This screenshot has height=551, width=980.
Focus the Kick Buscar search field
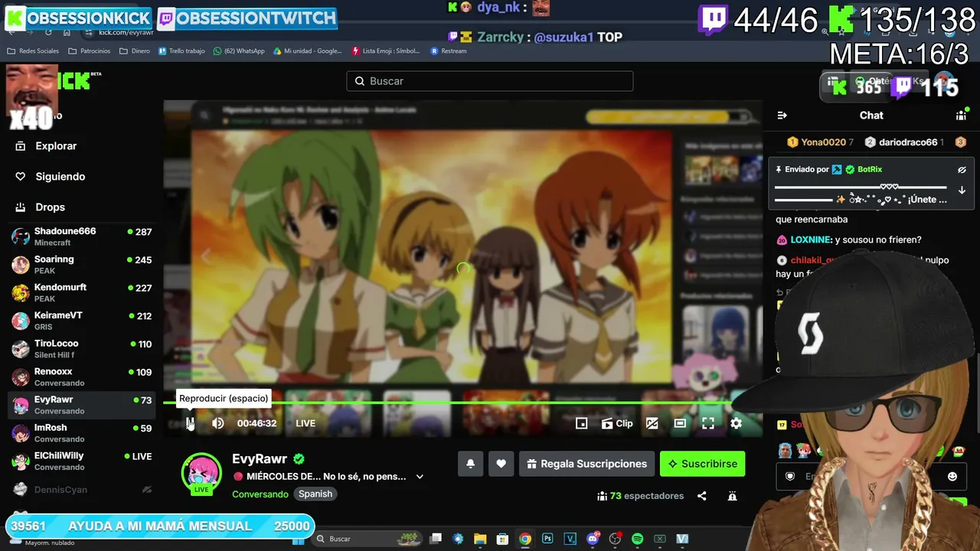click(490, 81)
